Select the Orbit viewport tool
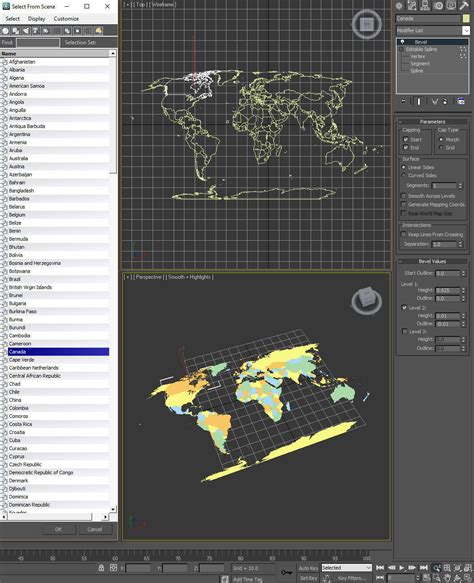Screen dimensions: 474x583 (x=458, y=578)
